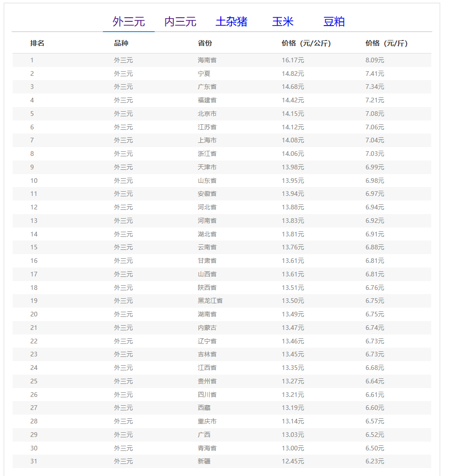The width and height of the screenshot is (449, 476).
Task: Click the 山东省 province cell
Action: click(207, 181)
